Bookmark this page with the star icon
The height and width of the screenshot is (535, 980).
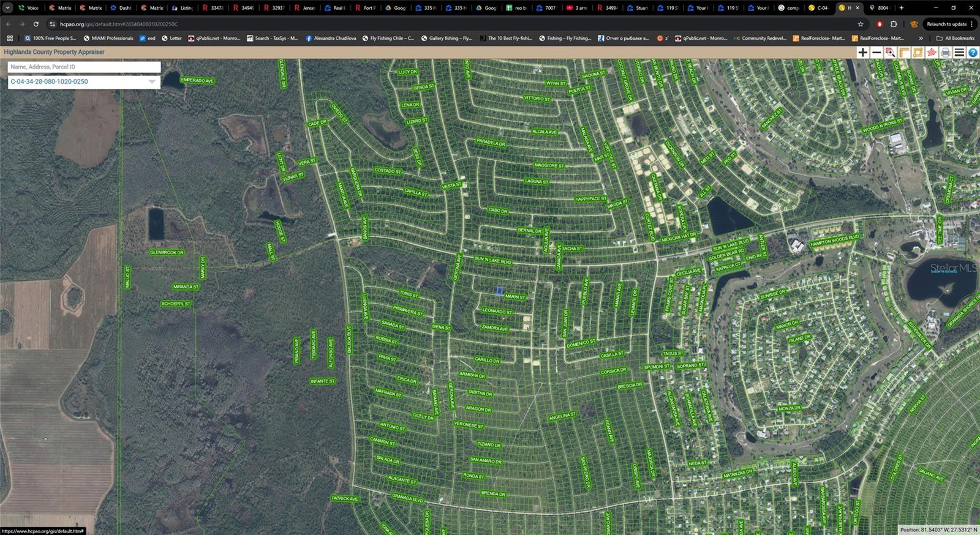tap(861, 24)
